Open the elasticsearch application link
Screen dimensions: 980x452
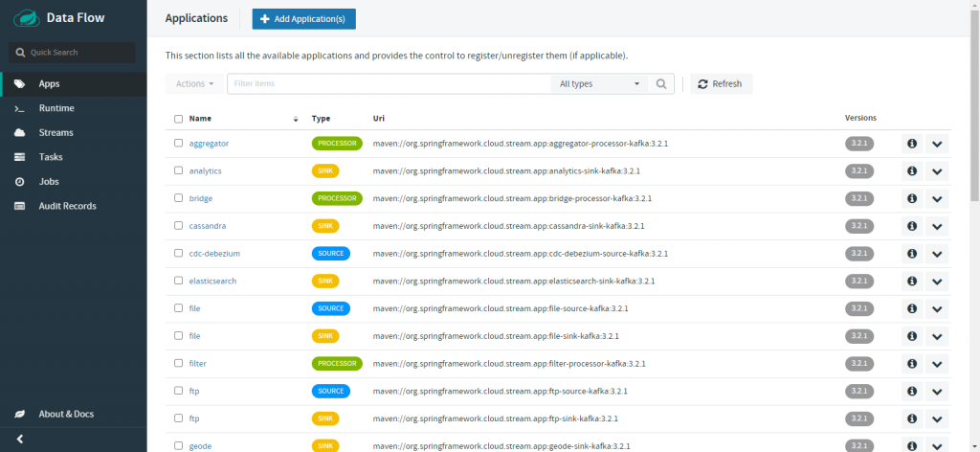[x=212, y=281]
